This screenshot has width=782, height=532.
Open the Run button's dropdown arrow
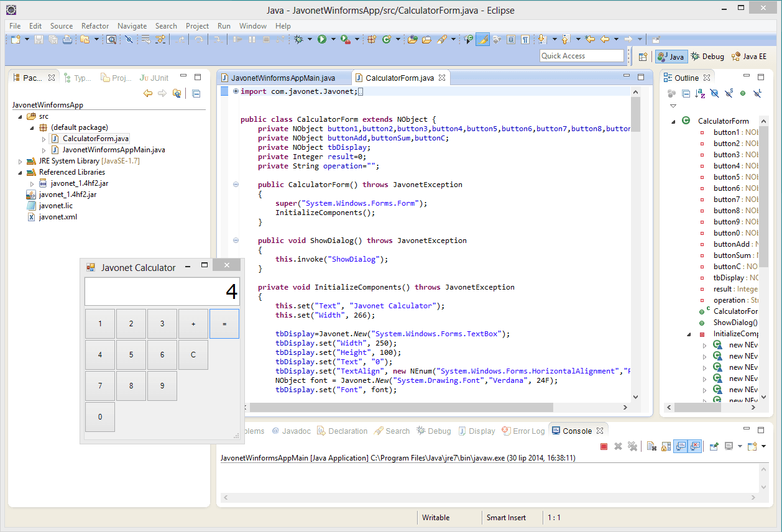[333, 39]
